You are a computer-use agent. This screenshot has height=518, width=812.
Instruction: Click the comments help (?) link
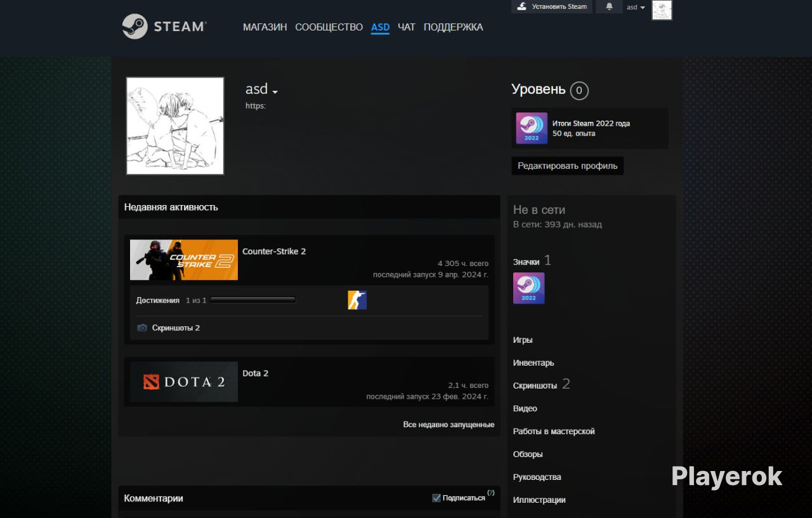pos(491,493)
